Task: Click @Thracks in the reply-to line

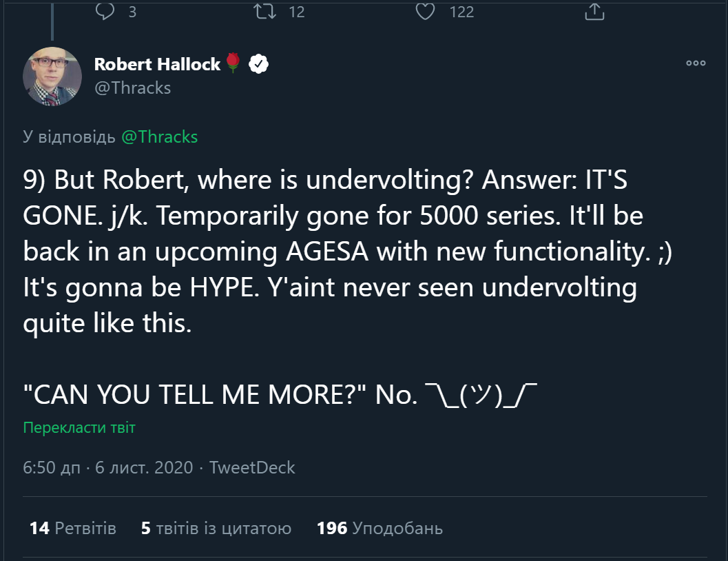Action: 159,136
